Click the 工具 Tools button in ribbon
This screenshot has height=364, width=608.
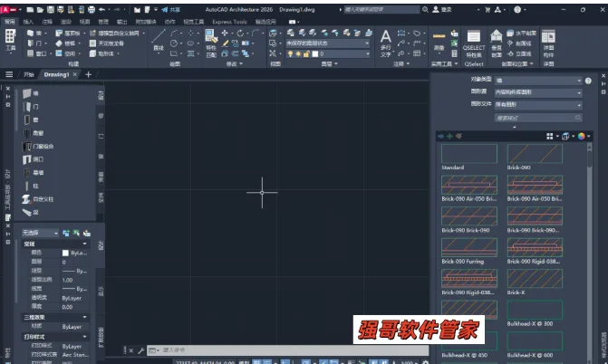coord(11,40)
